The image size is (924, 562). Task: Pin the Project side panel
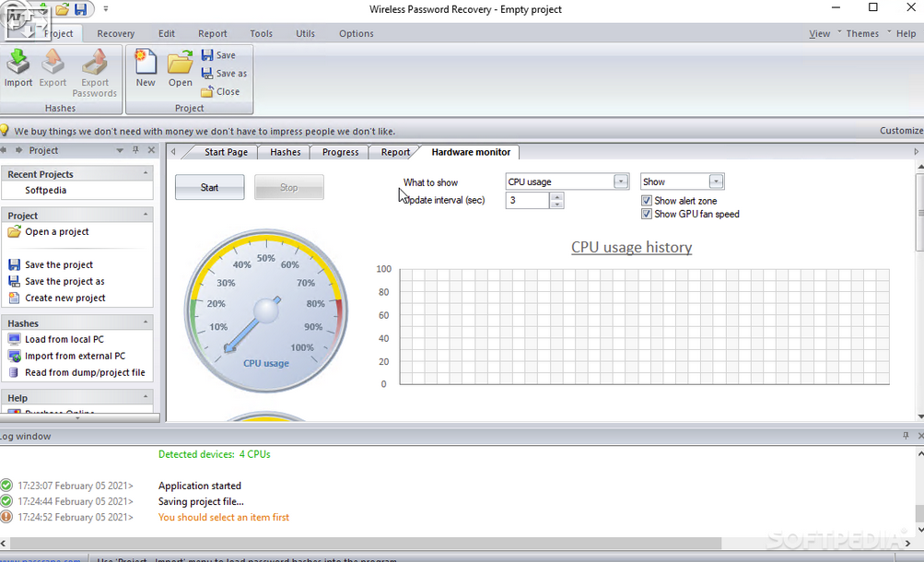click(x=135, y=149)
